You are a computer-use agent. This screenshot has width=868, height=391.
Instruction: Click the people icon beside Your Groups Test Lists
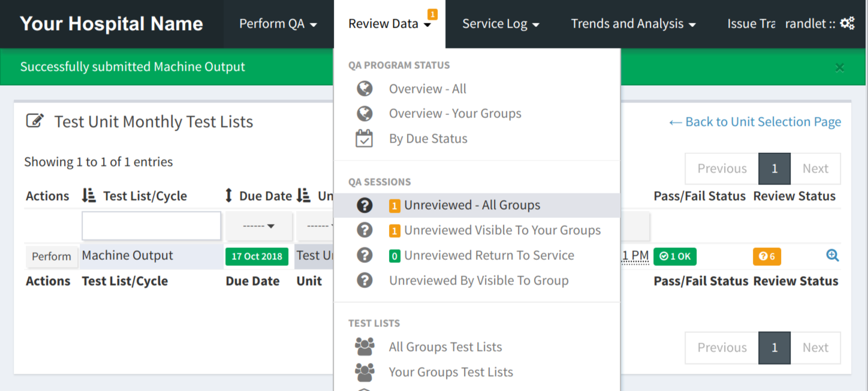click(364, 372)
